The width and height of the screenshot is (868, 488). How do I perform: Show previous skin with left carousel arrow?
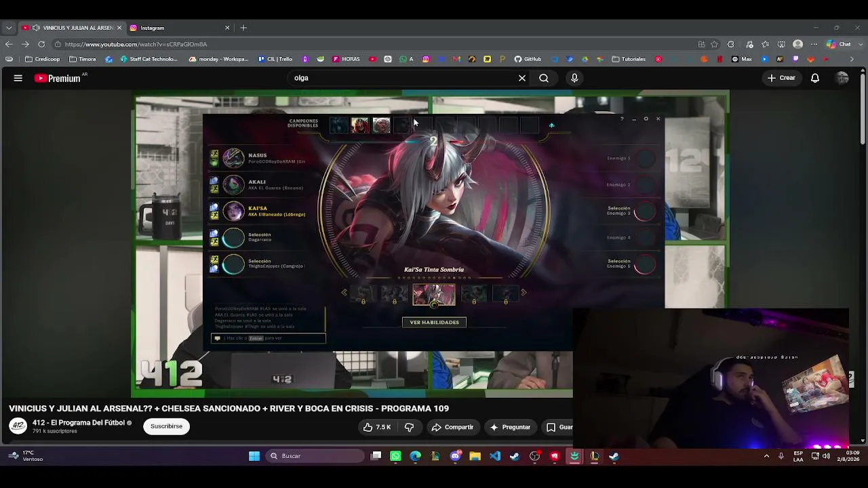point(344,293)
